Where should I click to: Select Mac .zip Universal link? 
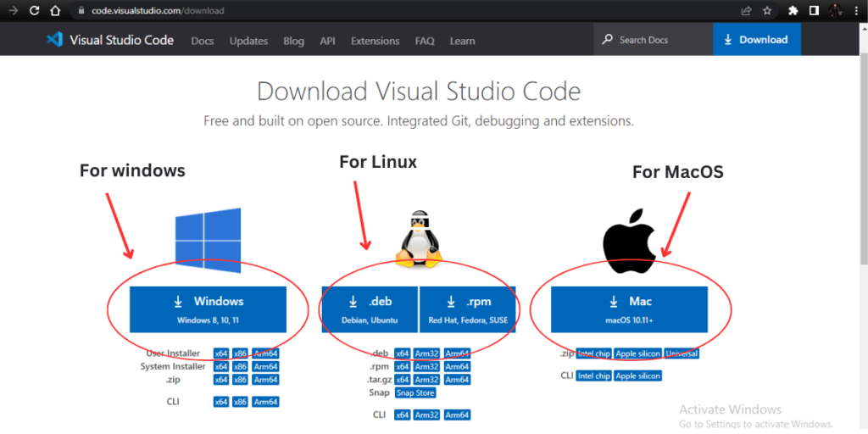682,353
